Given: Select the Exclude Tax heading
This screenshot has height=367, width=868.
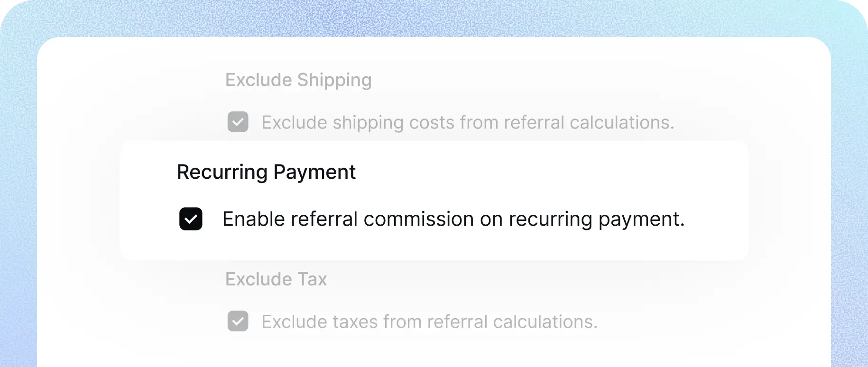Looking at the screenshot, I should click(276, 279).
